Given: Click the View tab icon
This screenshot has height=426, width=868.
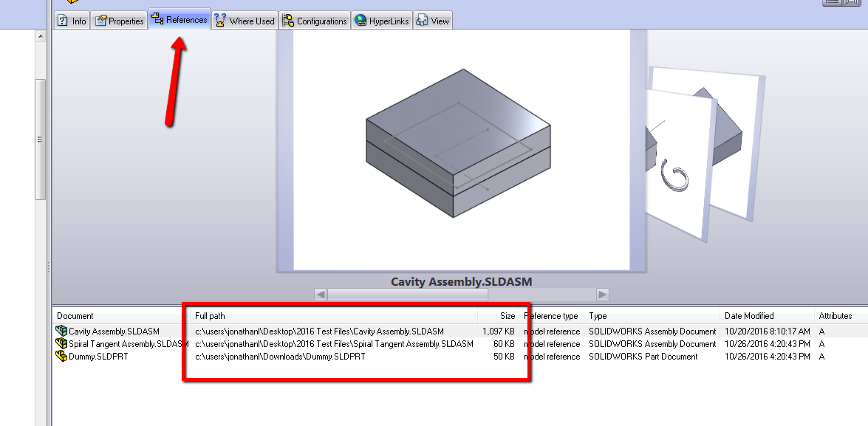Looking at the screenshot, I should [423, 21].
